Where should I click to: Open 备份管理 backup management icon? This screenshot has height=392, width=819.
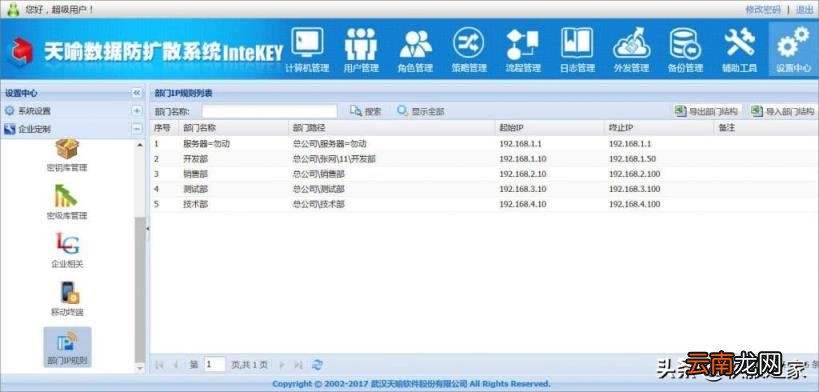click(685, 50)
